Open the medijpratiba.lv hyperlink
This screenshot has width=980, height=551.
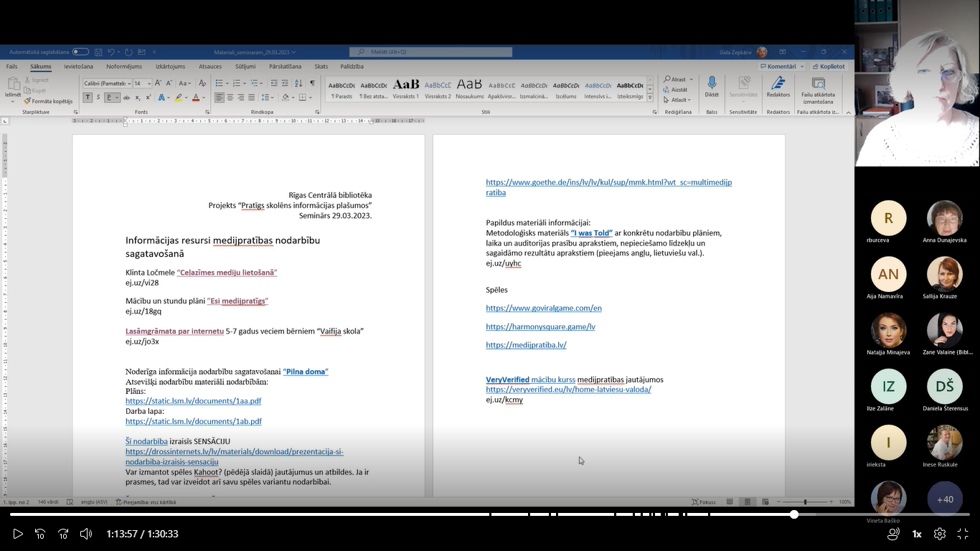coord(526,345)
